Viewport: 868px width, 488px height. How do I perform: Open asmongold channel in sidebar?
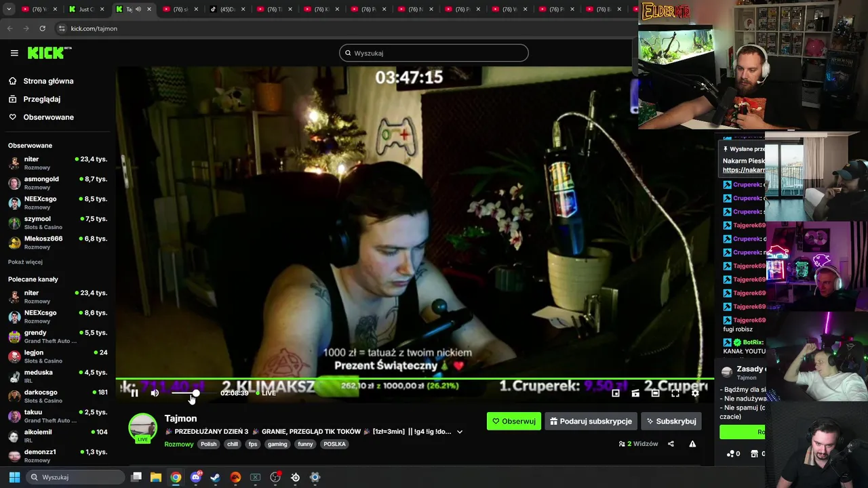58,182
